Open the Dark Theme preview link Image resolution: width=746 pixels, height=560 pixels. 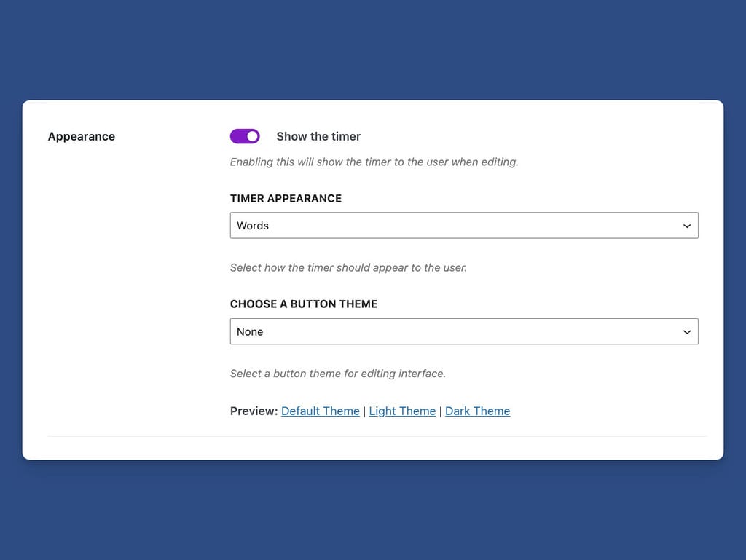click(477, 411)
